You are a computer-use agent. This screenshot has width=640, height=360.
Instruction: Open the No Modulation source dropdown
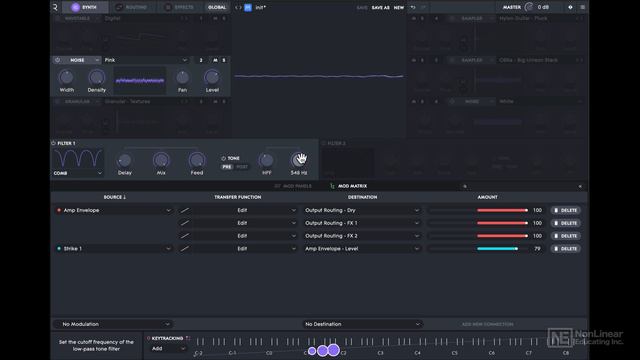[x=113, y=324]
